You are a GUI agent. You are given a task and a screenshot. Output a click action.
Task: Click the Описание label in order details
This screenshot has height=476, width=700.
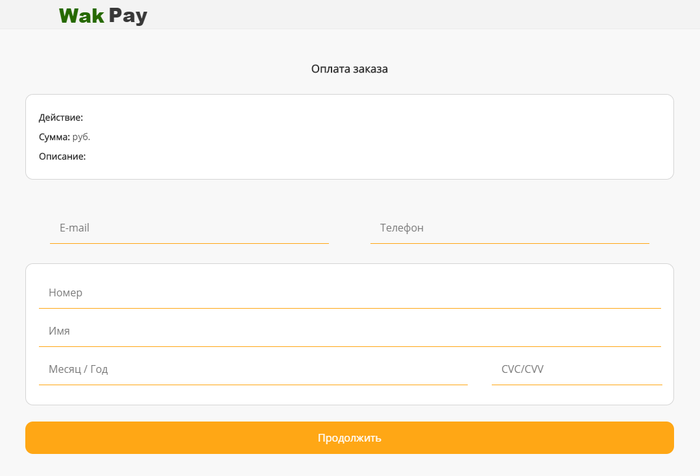click(62, 157)
